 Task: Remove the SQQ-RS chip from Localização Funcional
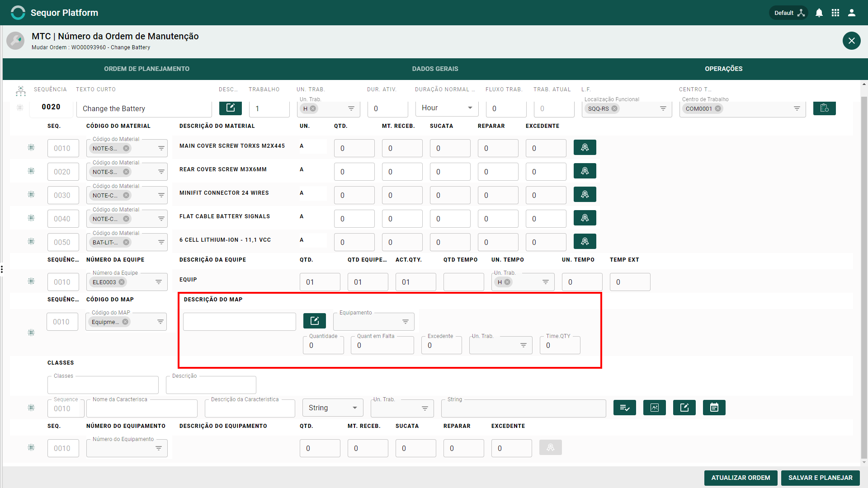[614, 108]
